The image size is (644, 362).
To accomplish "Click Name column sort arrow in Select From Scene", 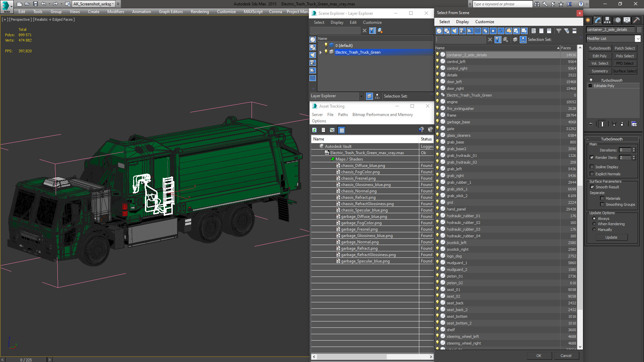I will click(558, 48).
